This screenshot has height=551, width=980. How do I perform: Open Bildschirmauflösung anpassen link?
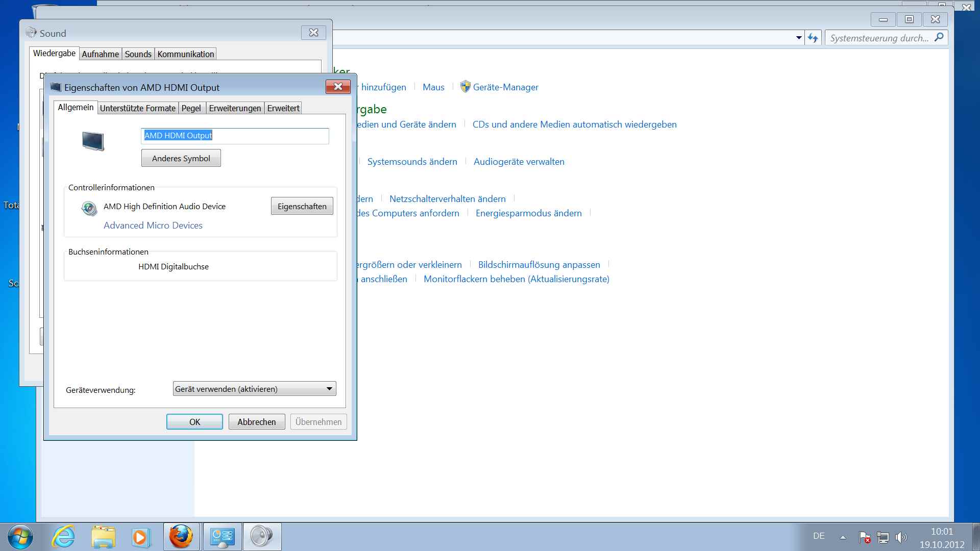point(539,265)
